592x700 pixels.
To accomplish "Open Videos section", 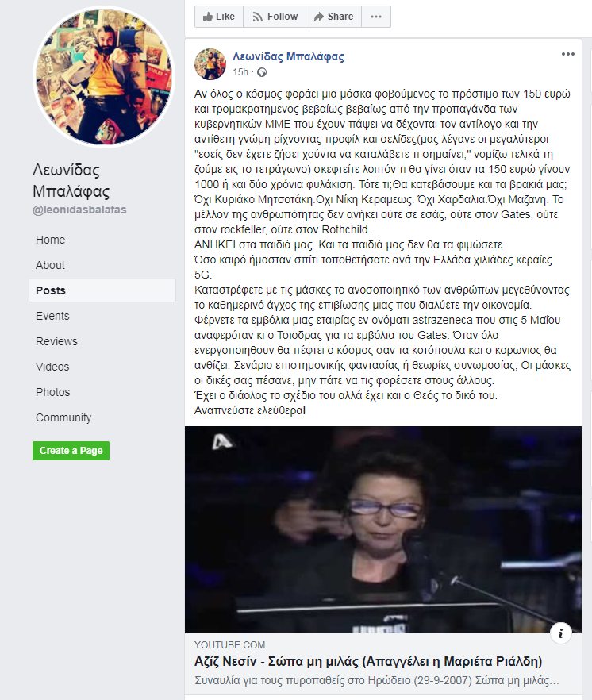I will click(x=52, y=367).
